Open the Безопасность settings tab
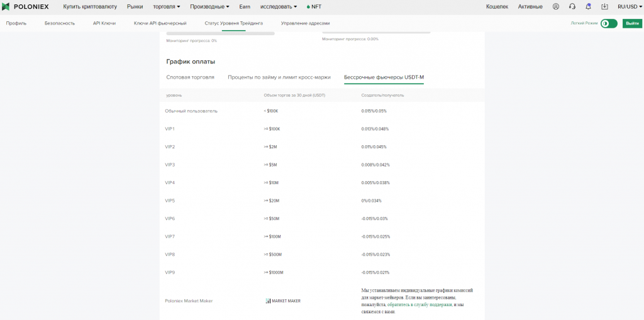Screen dimensions: 644x320 click(60, 23)
